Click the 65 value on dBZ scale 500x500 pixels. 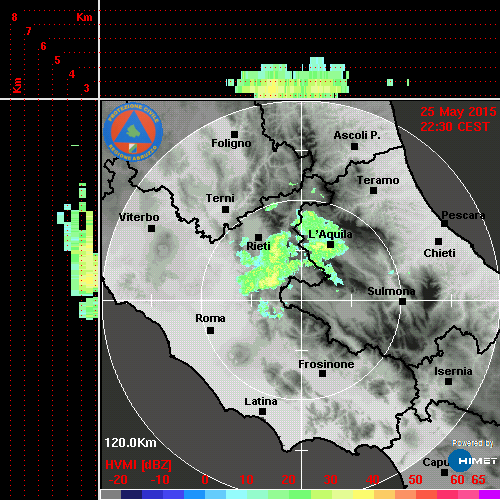pos(478,480)
